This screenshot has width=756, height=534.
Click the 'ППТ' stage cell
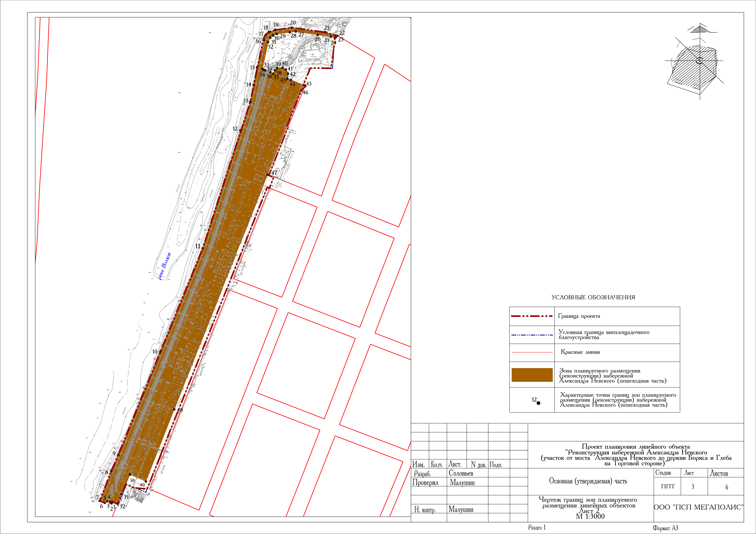click(x=668, y=486)
